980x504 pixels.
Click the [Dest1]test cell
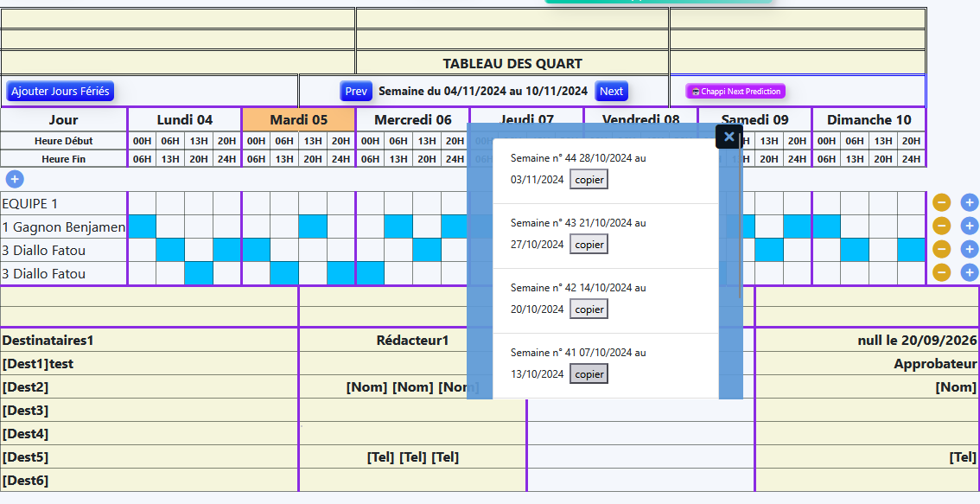[x=149, y=363]
